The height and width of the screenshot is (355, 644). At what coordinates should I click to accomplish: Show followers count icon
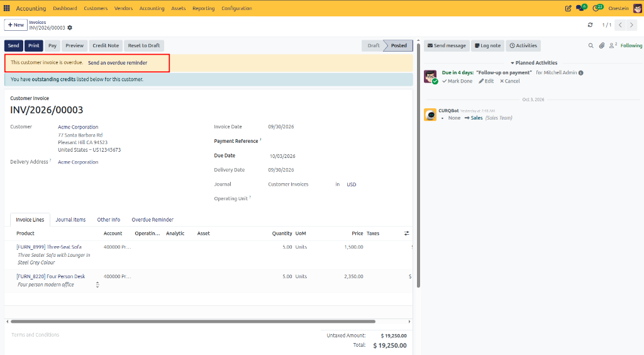tap(613, 45)
